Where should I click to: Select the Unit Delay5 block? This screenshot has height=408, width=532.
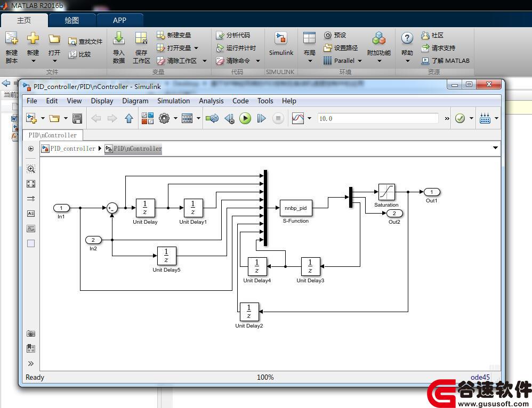166,256
